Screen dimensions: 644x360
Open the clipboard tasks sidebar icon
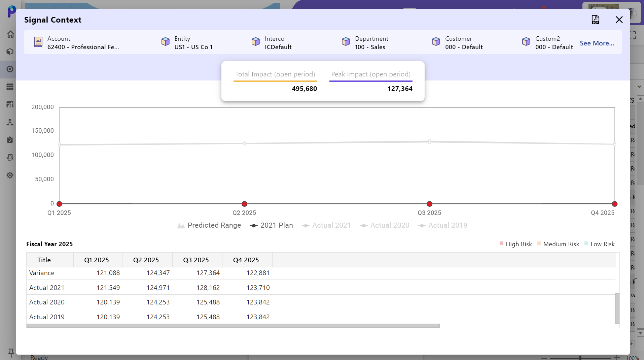[10, 140]
